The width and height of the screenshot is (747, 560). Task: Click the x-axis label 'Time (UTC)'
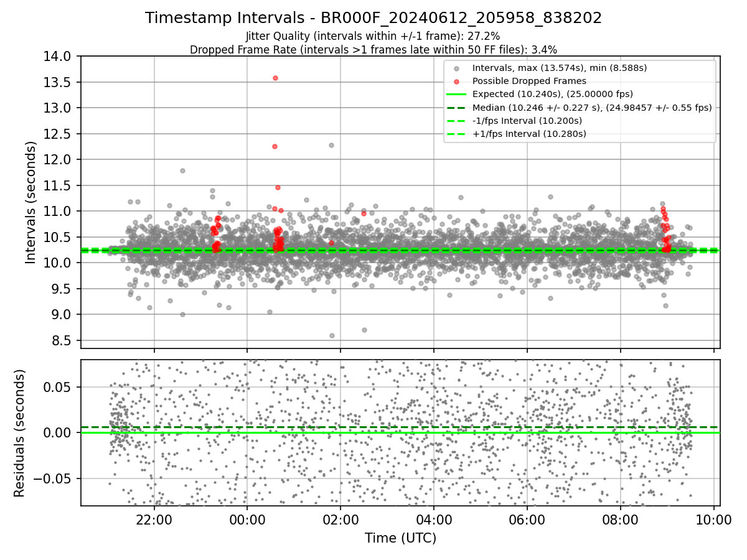400,538
